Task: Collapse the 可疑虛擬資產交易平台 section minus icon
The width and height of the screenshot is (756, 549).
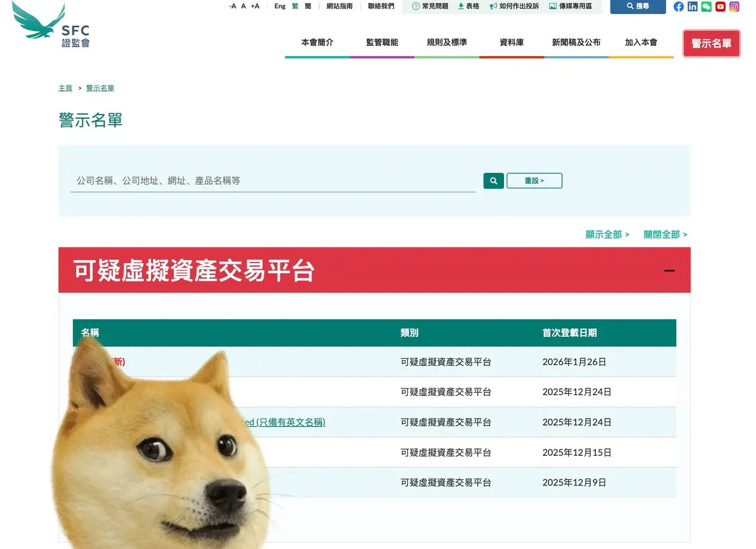Action: coord(670,271)
